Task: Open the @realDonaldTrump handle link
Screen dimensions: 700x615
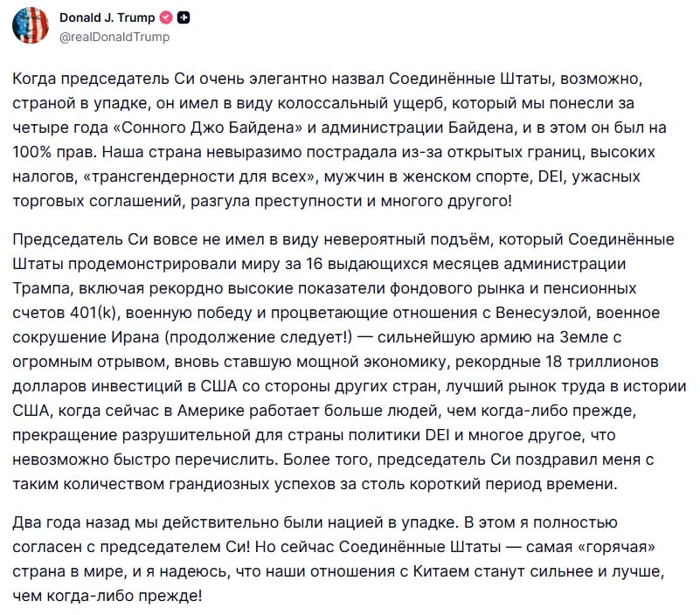Action: [x=114, y=37]
